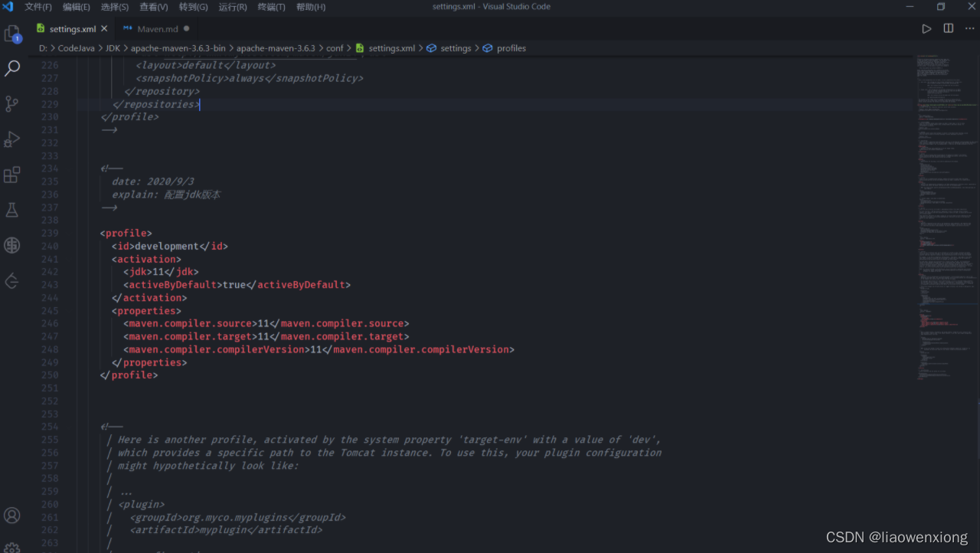Image resolution: width=980 pixels, height=553 pixels.
Task: Click the minimap code overview
Action: click(946, 218)
